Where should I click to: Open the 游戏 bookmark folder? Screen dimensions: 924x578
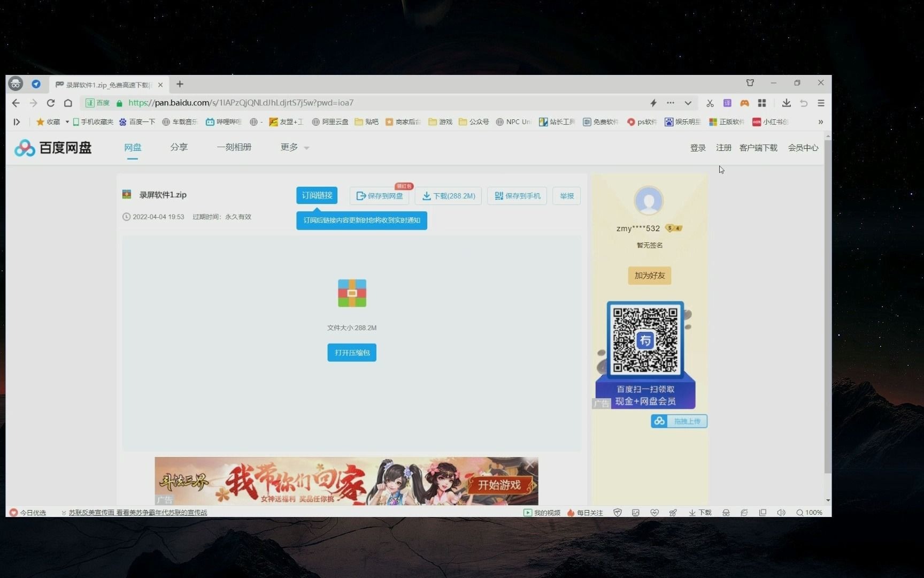point(441,122)
